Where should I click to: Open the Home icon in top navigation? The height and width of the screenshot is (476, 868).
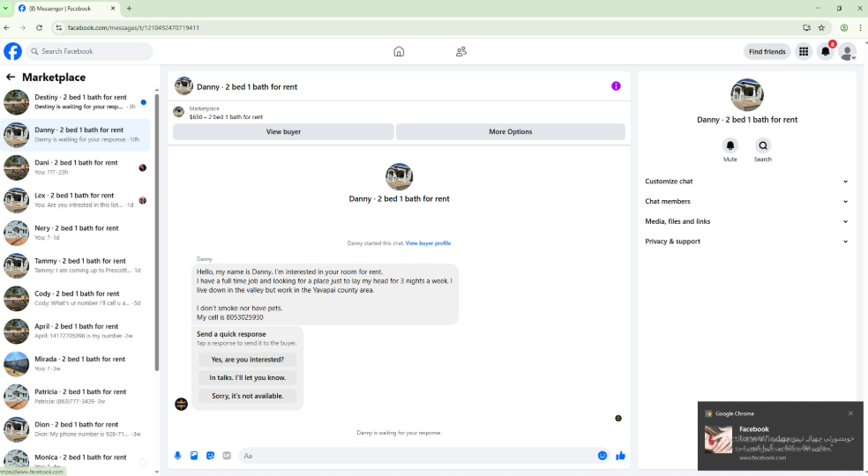pyautogui.click(x=399, y=51)
